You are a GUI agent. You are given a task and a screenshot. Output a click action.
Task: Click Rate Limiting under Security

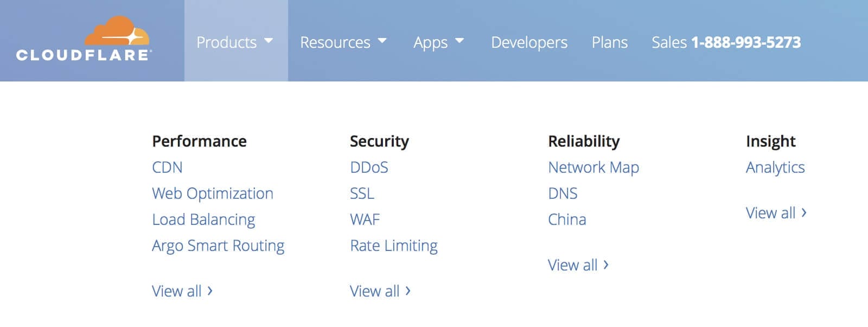(x=393, y=246)
